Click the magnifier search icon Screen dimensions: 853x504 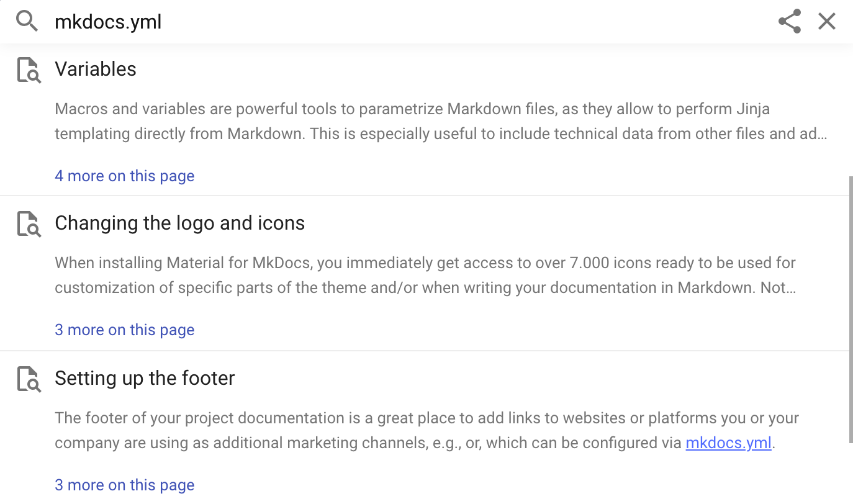coord(26,20)
